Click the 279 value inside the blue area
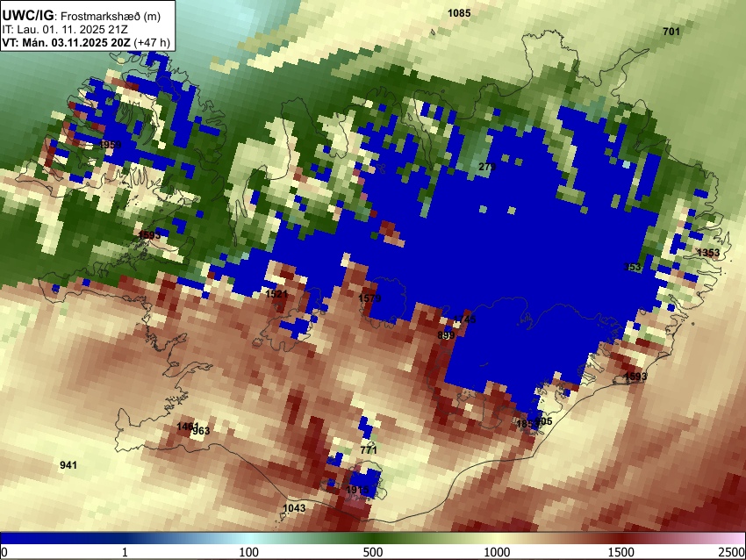The image size is (746, 560). pos(487,167)
